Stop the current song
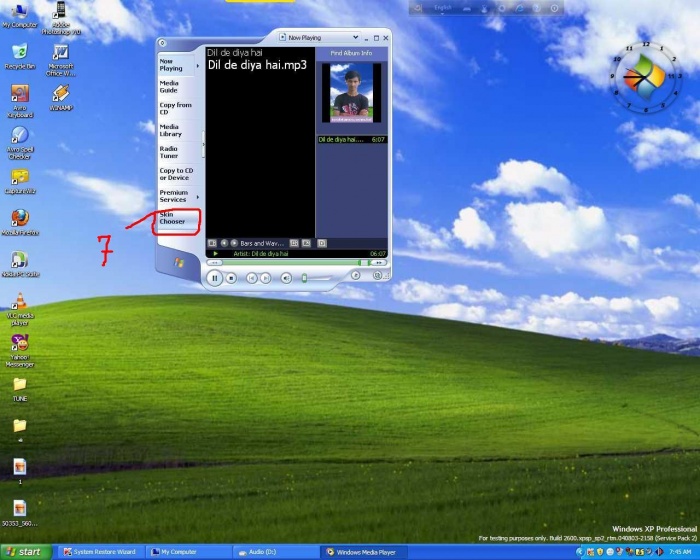This screenshot has width=700, height=560. (231, 278)
